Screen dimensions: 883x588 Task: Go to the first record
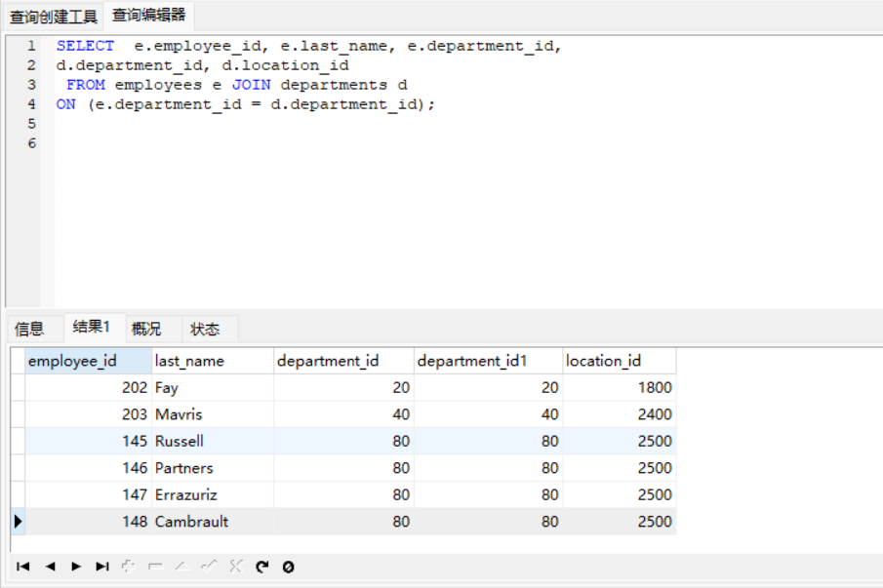click(x=23, y=567)
